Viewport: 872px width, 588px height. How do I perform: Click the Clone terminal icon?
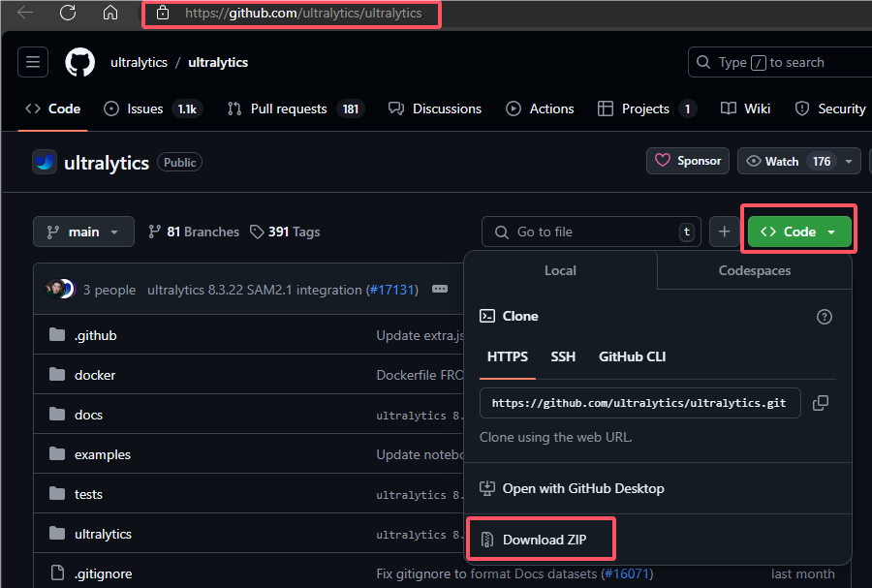click(x=487, y=316)
